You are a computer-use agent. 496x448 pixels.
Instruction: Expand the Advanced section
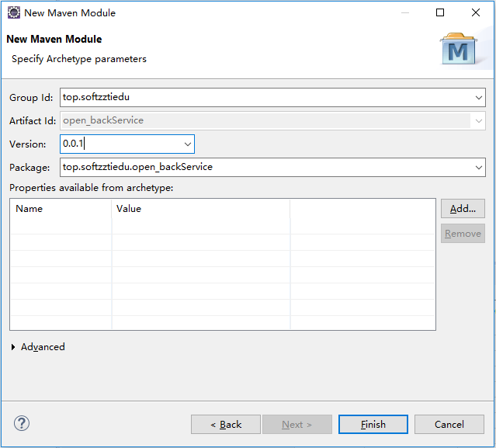pyautogui.click(x=13, y=347)
